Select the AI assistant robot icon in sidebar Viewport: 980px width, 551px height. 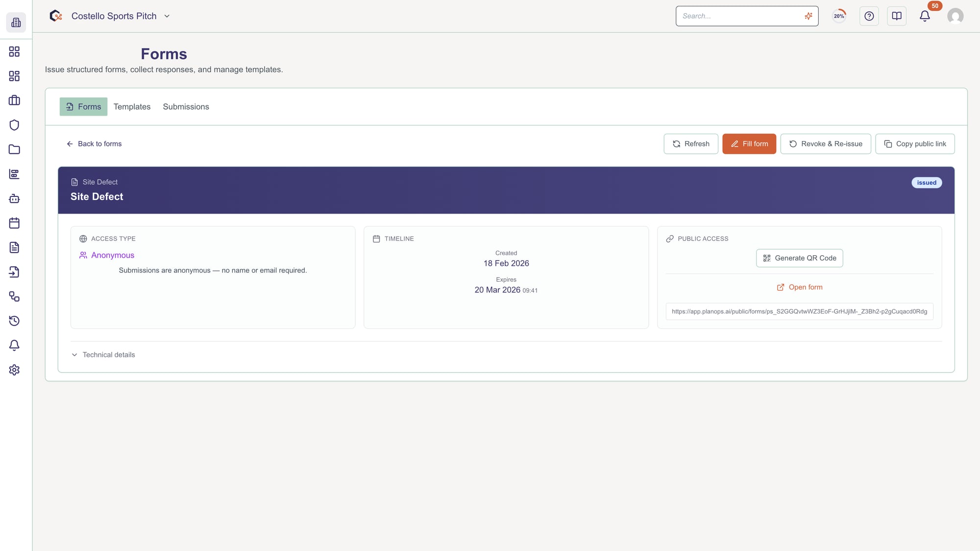click(14, 199)
